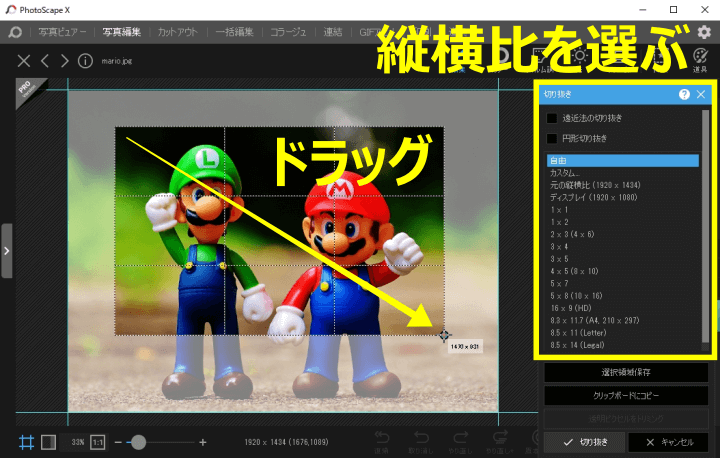Click the PRO version corner badge
Screen dimensions: 720x458
pyautogui.click(x=28, y=90)
